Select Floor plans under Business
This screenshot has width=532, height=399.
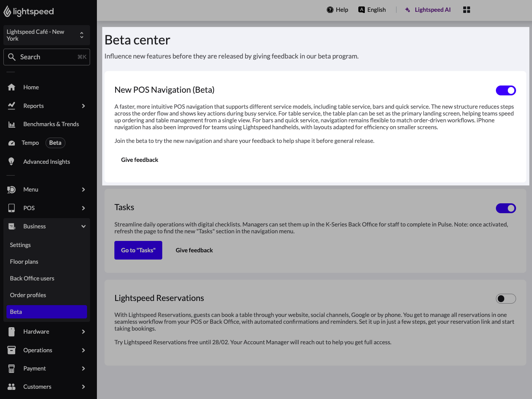(24, 261)
